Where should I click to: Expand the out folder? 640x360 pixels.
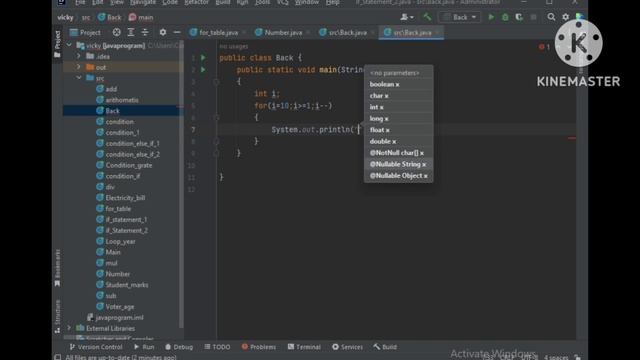pyautogui.click(x=79, y=67)
